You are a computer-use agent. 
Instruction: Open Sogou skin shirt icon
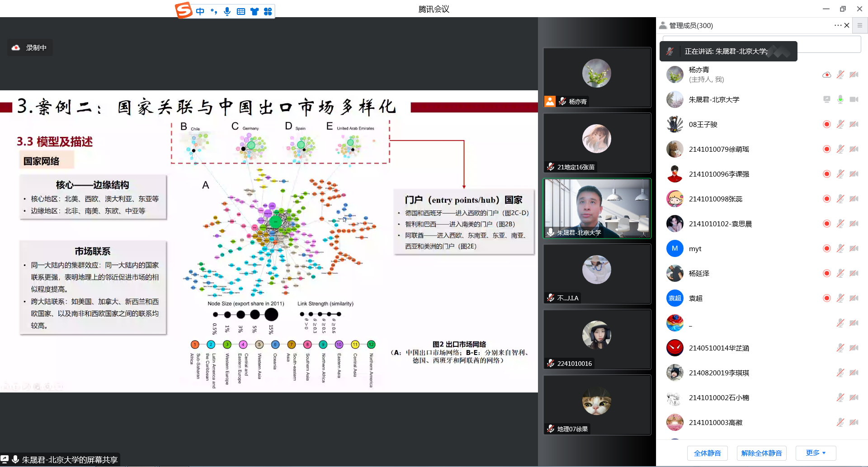[x=255, y=11]
